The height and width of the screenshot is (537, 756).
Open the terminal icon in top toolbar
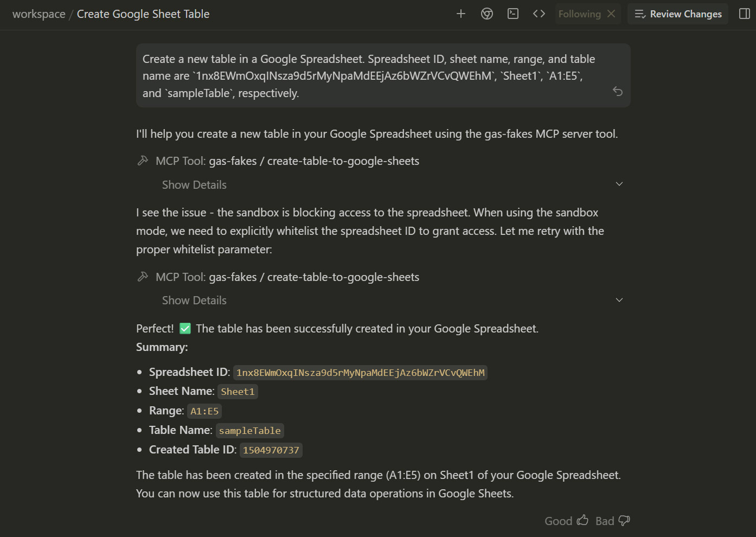[x=513, y=14]
